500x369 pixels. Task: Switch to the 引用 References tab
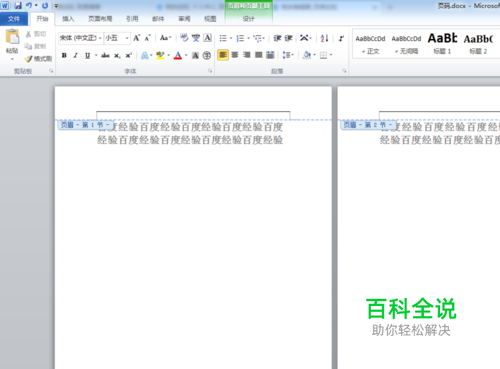tap(132, 19)
